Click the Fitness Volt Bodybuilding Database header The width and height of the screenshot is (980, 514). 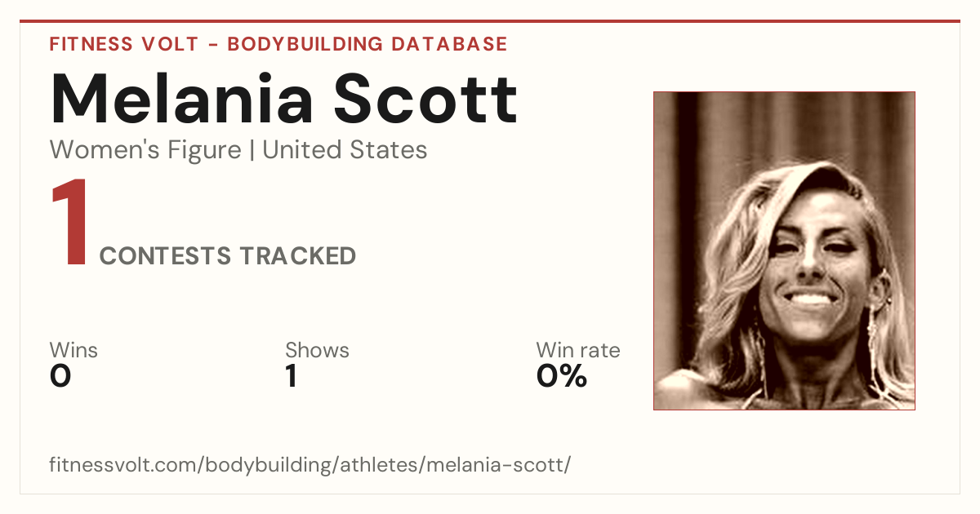278,44
